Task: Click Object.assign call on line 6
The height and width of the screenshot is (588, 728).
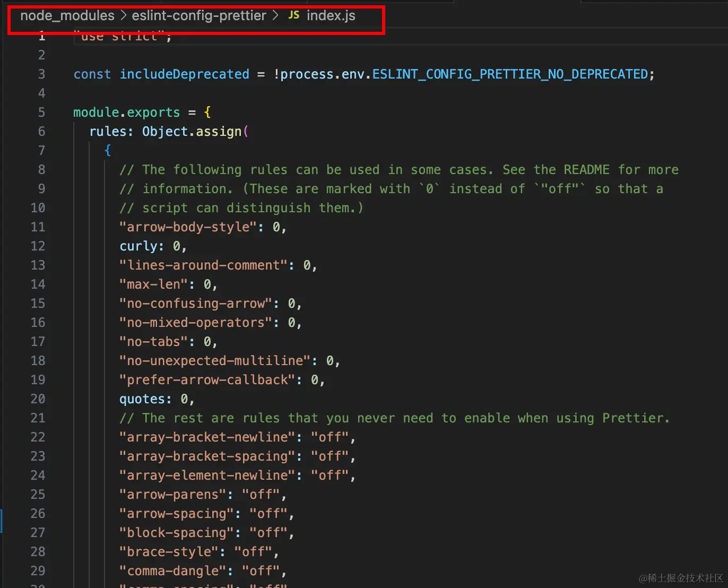Action: [192, 132]
